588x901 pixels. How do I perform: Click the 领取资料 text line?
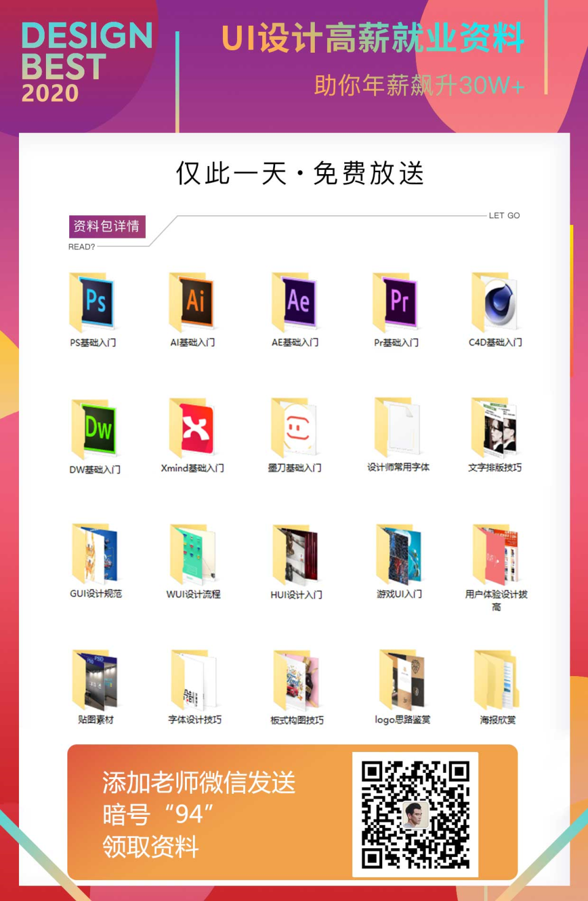pos(151,846)
